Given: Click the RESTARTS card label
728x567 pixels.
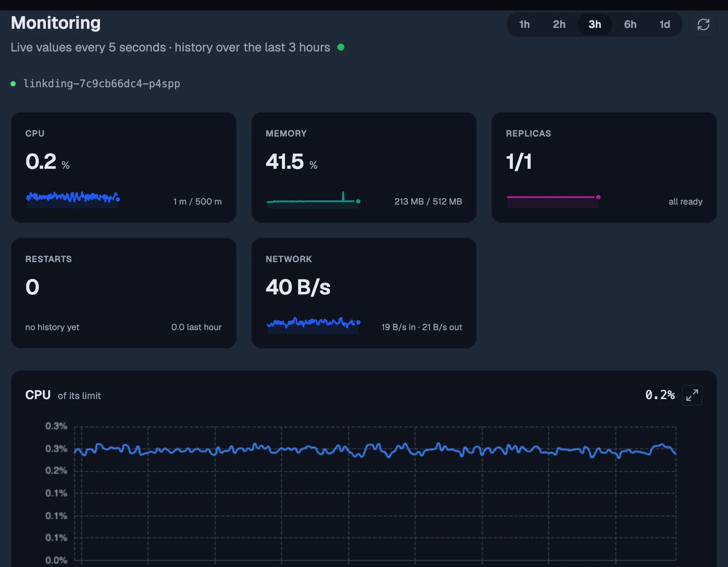Looking at the screenshot, I should pyautogui.click(x=48, y=259).
